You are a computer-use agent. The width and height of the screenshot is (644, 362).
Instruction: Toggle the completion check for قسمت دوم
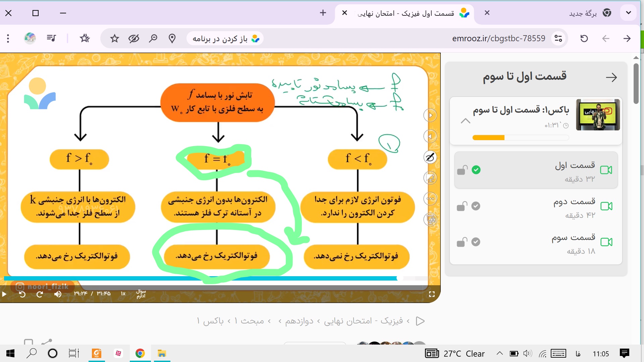(476, 206)
